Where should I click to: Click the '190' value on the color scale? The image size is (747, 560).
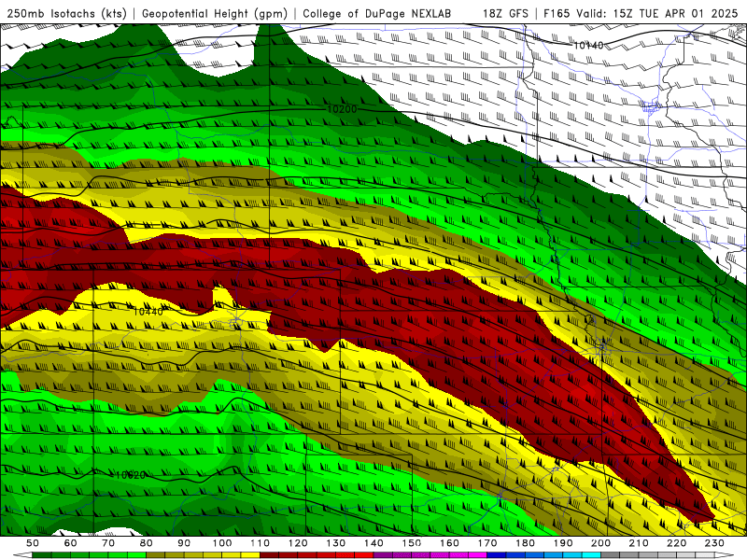point(563,543)
